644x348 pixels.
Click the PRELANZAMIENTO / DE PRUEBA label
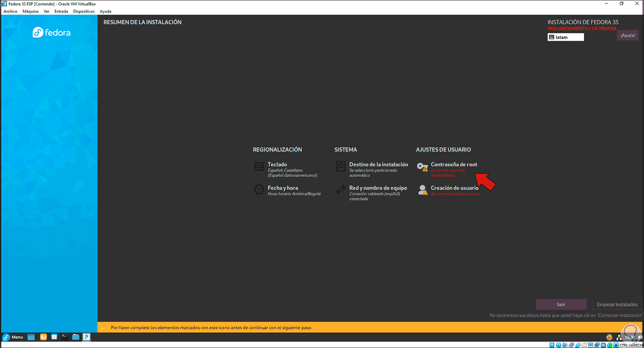[582, 28]
